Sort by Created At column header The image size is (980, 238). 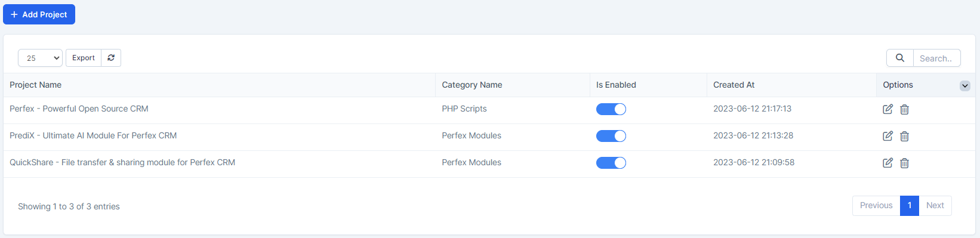click(x=734, y=85)
